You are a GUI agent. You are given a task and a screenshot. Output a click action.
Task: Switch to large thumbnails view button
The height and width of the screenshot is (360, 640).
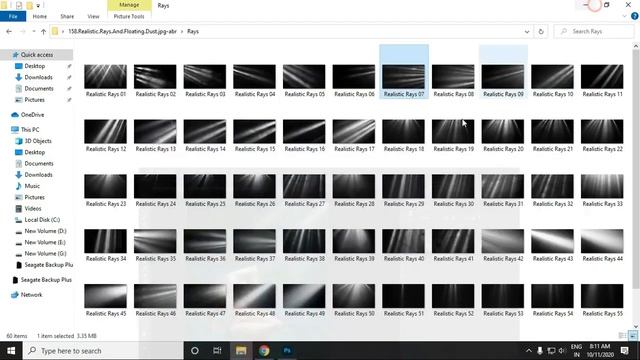point(633,336)
